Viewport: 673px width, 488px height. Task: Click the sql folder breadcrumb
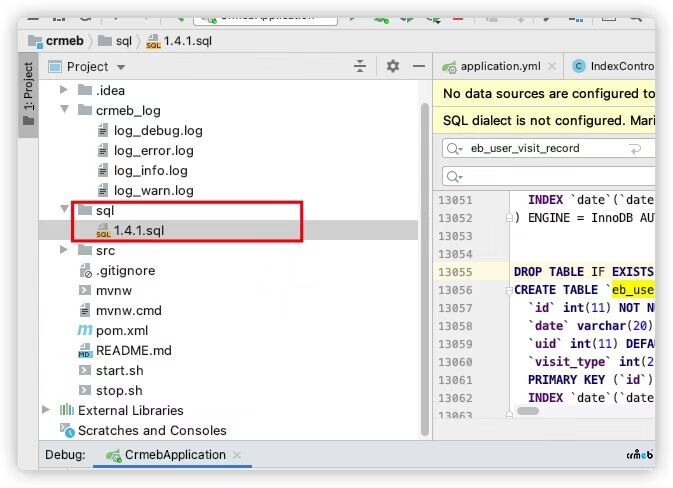[x=115, y=41]
